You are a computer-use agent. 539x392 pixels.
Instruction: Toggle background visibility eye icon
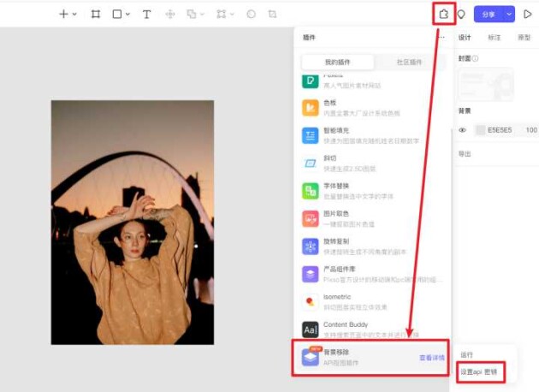pos(462,130)
